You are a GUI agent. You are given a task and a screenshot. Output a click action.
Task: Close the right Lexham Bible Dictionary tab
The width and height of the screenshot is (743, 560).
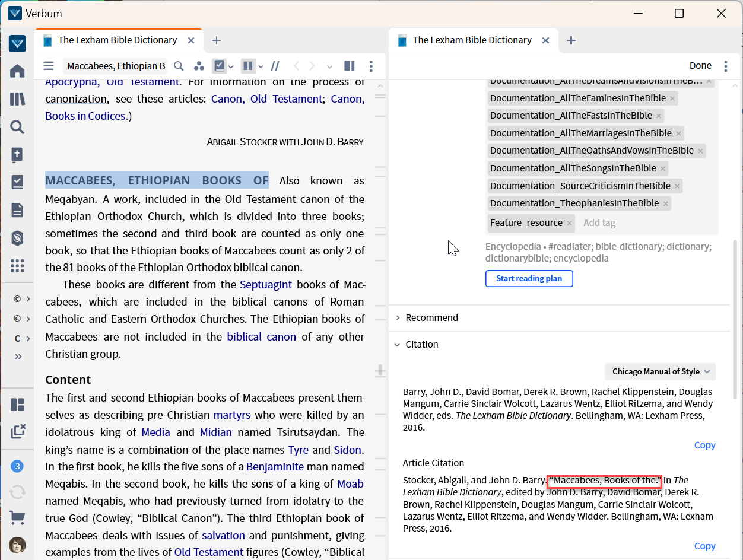pyautogui.click(x=545, y=40)
